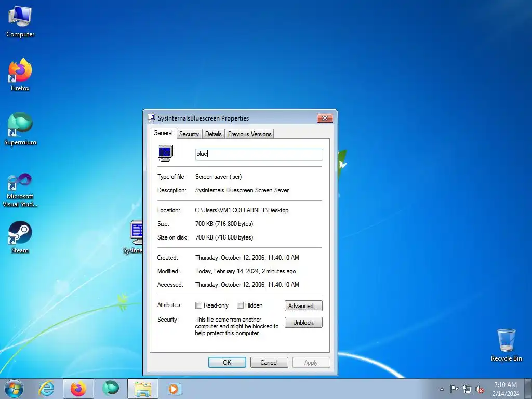Click the file name field containing 'blue'
Image resolution: width=532 pixels, height=399 pixels.
click(x=259, y=154)
